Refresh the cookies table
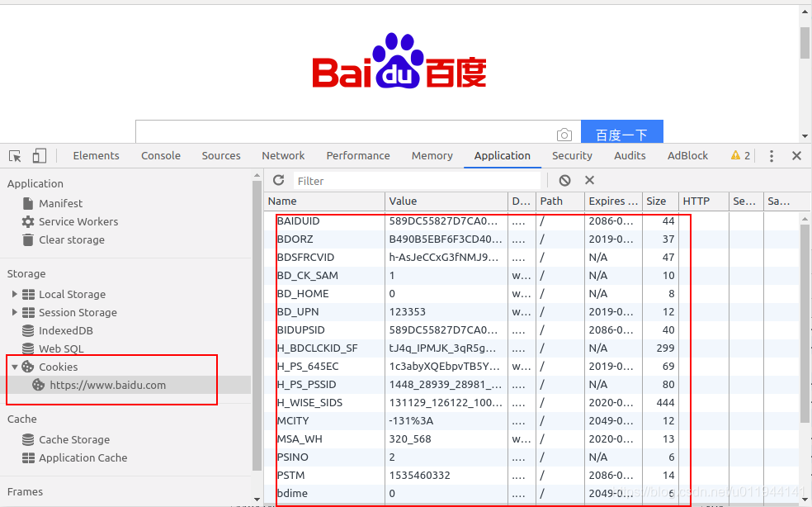Screen dimensions: 812x507 [279, 180]
